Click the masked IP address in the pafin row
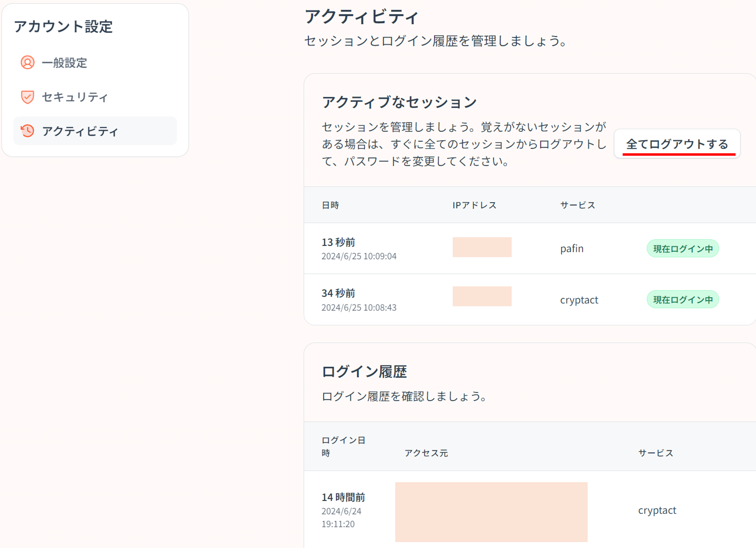Screen dimensions: 756x548 click(482, 247)
